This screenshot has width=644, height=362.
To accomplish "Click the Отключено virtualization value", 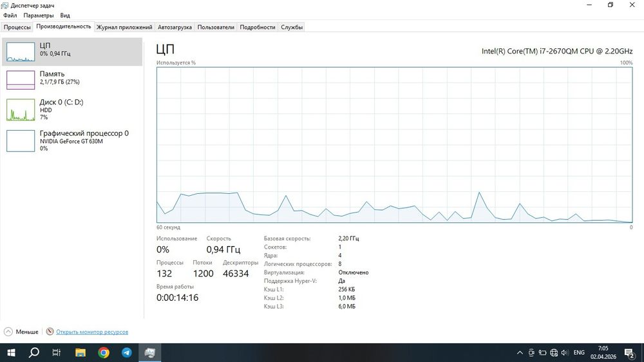I will click(x=354, y=272).
